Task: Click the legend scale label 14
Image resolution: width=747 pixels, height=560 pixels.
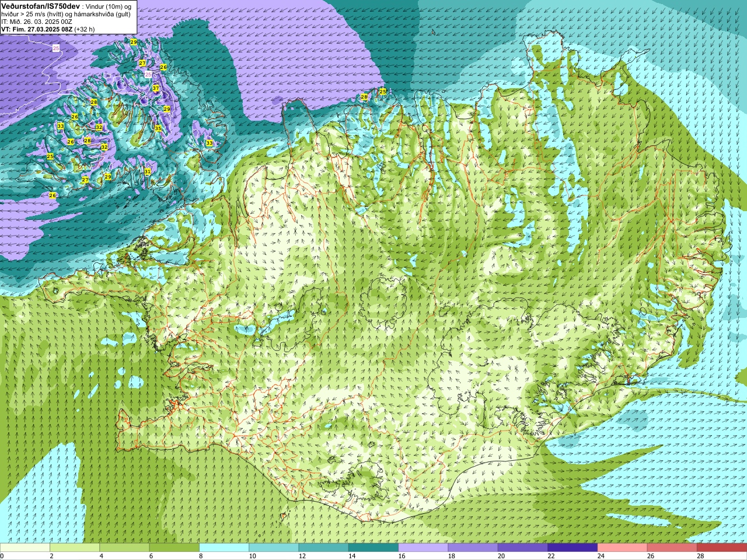Action: click(352, 556)
